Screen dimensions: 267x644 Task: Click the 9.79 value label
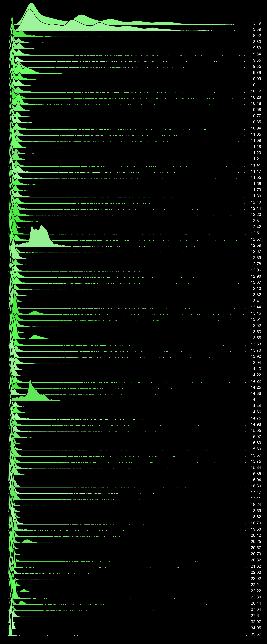click(257, 73)
